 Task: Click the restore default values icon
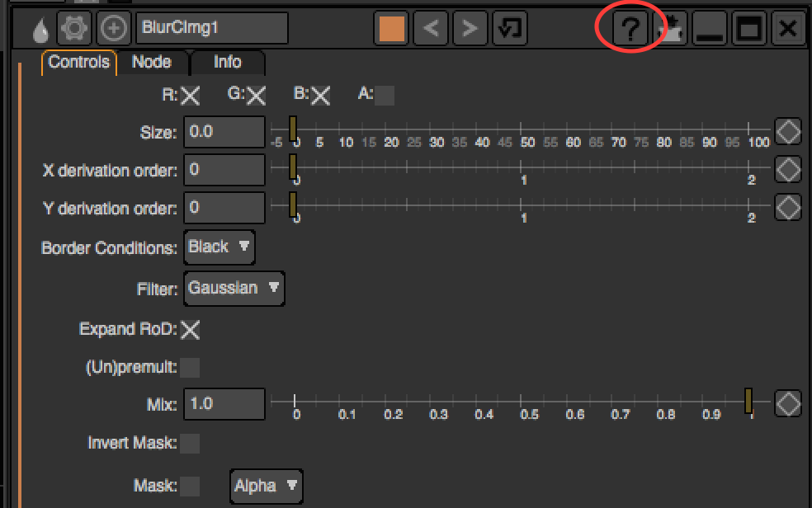click(x=509, y=29)
